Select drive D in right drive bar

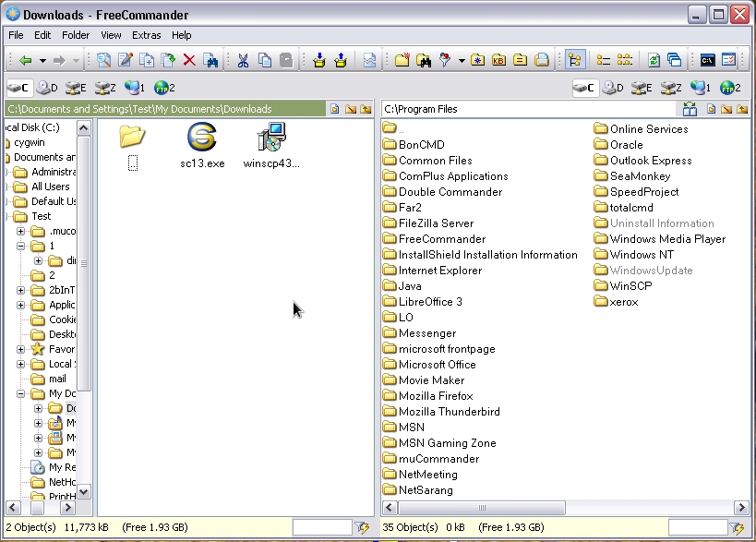[613, 88]
